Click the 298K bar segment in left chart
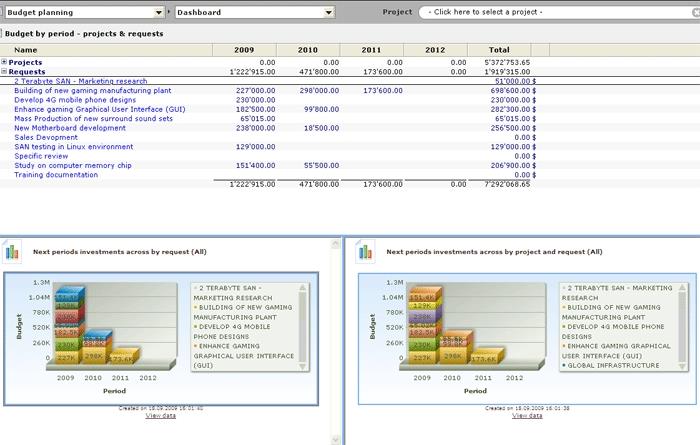The width and height of the screenshot is (700, 445). [94, 356]
